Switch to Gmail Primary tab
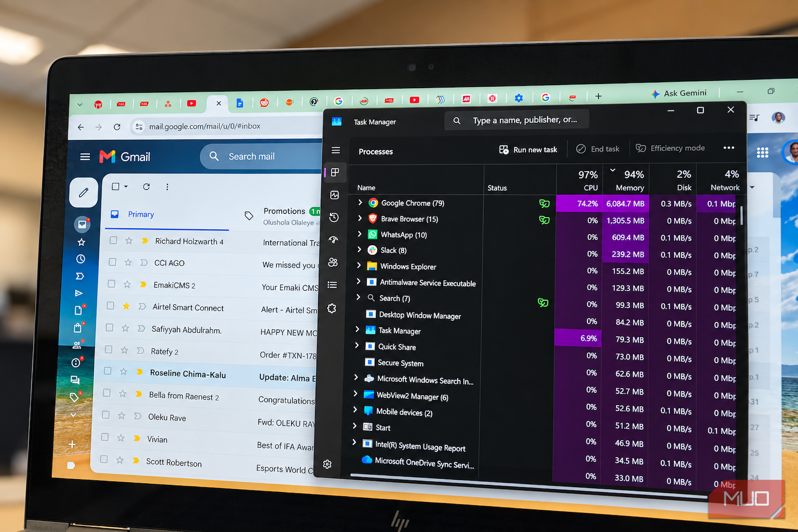The height and width of the screenshot is (532, 798). tap(167, 214)
